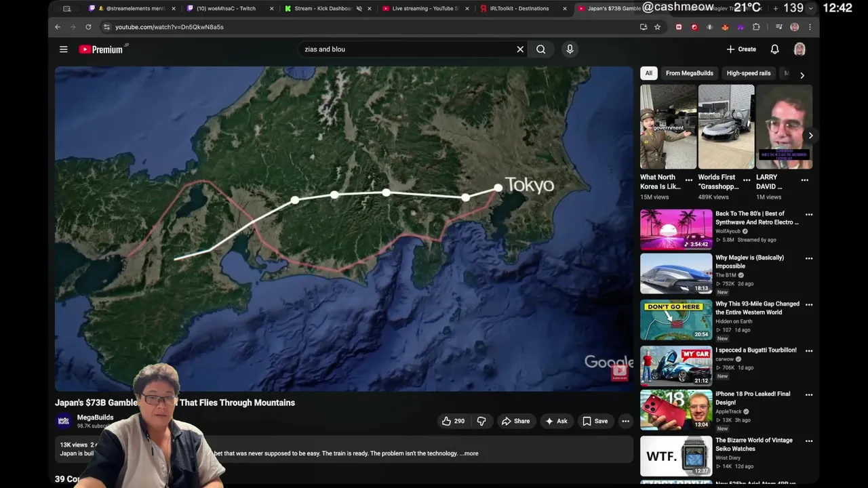
Task: Open options for Why Maglev video
Action: click(808, 258)
